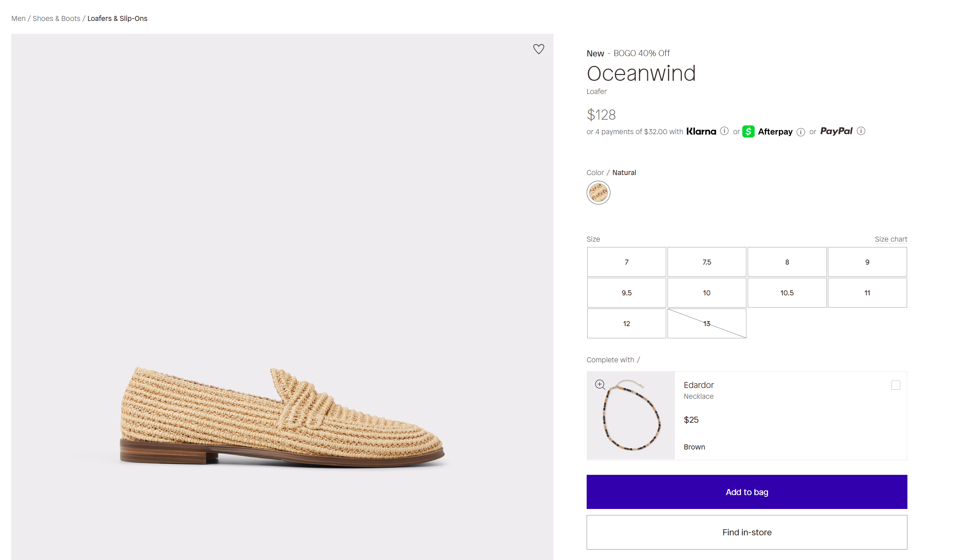The width and height of the screenshot is (970, 560).
Task: Open PayPal info icon
Action: coord(861,131)
